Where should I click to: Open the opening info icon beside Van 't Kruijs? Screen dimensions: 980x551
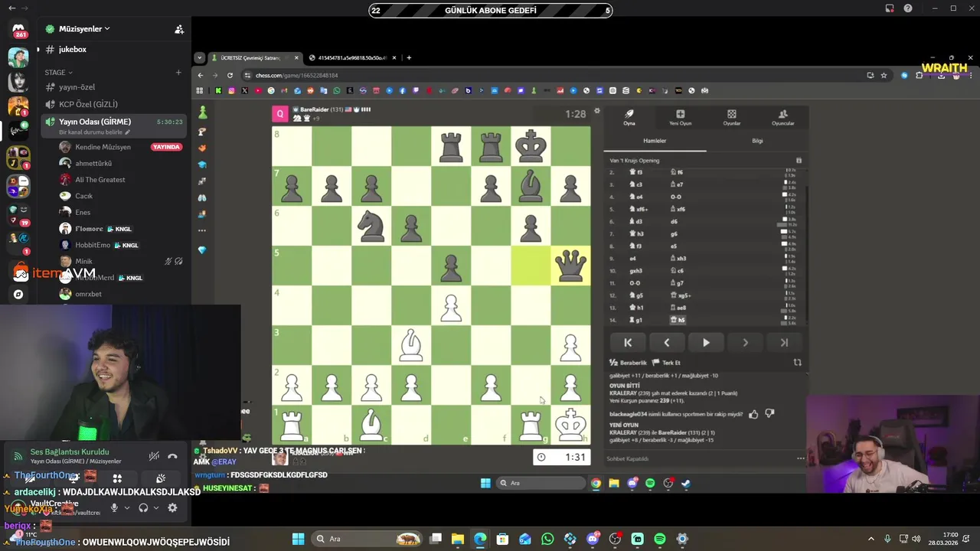(799, 161)
